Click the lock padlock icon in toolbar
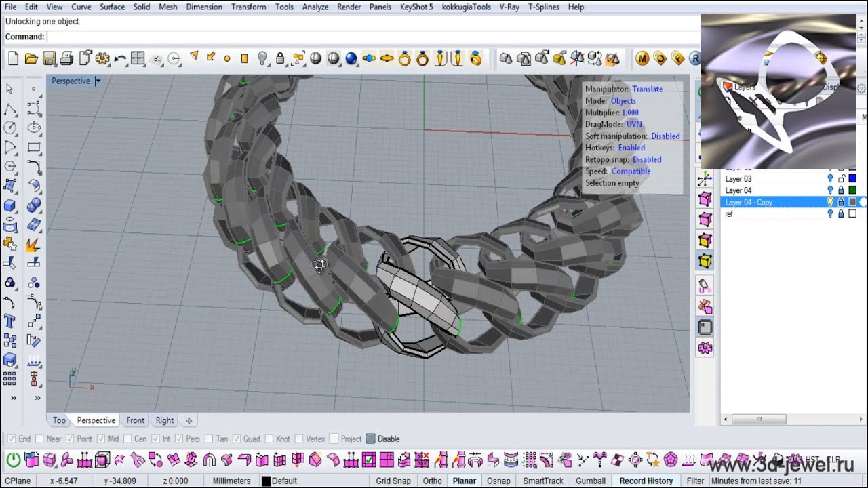Image resolution: width=868 pixels, height=488 pixels. pyautogui.click(x=280, y=59)
